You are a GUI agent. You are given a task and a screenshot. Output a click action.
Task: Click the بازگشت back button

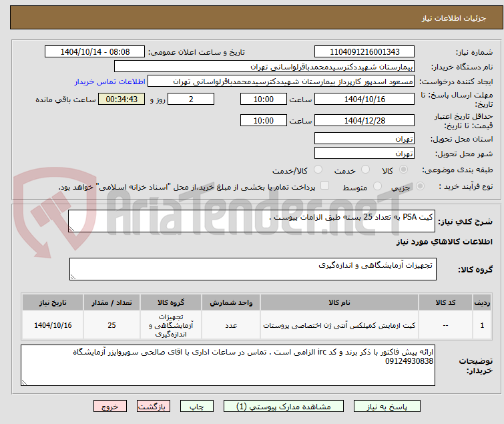pyautogui.click(x=154, y=407)
